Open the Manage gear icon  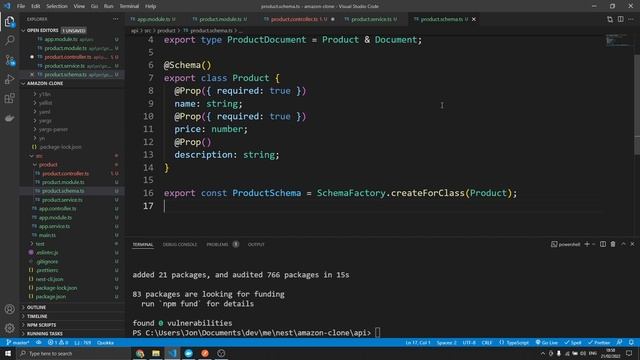pos(9,328)
